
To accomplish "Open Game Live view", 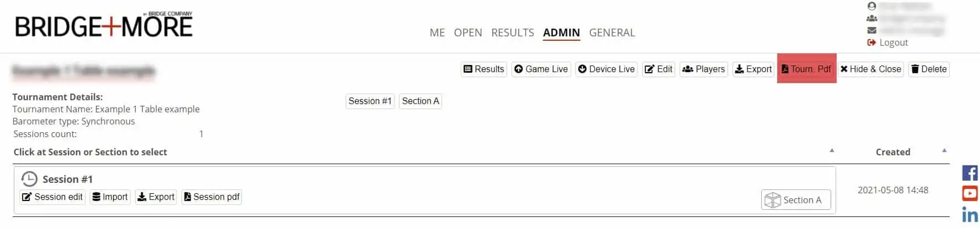I will point(541,69).
